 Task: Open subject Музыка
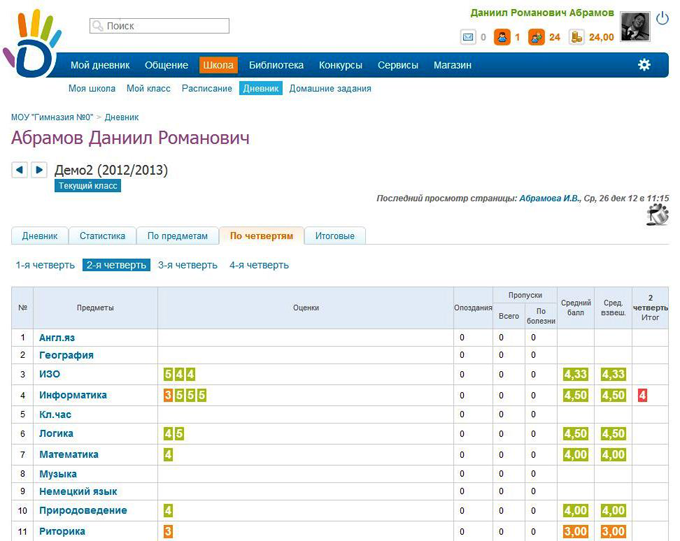click(58, 474)
